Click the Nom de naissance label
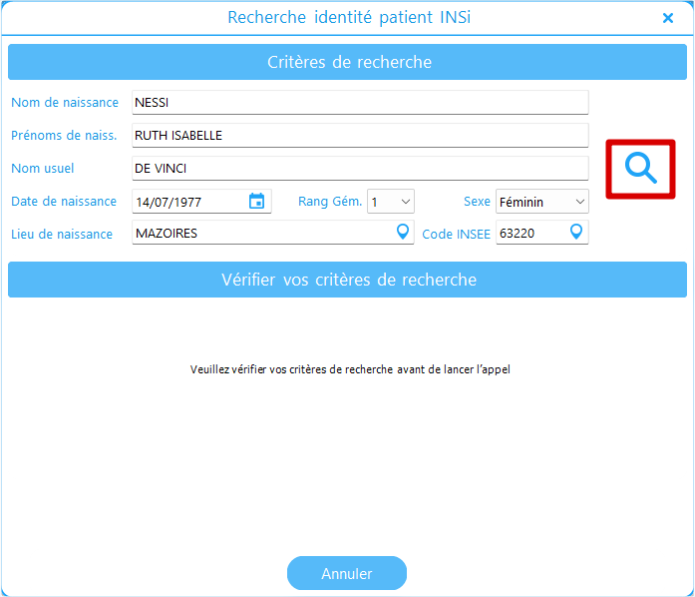Image resolution: width=695 pixels, height=597 pixels. click(65, 102)
